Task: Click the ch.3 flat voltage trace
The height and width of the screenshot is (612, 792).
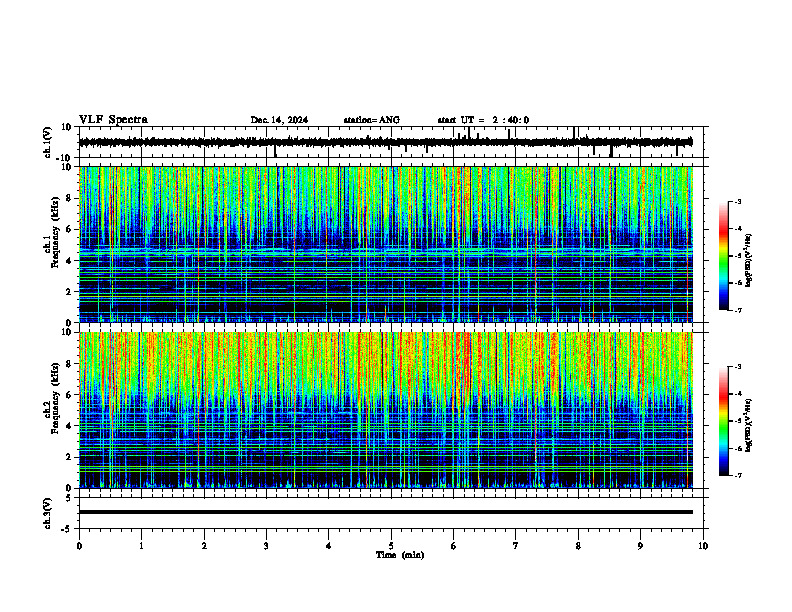Action: pyautogui.click(x=385, y=512)
